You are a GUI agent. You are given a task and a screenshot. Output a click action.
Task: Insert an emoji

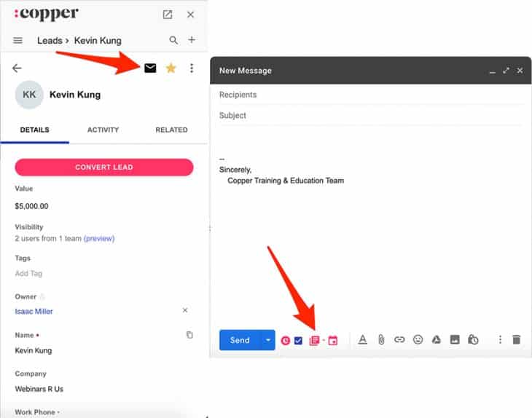(x=418, y=339)
